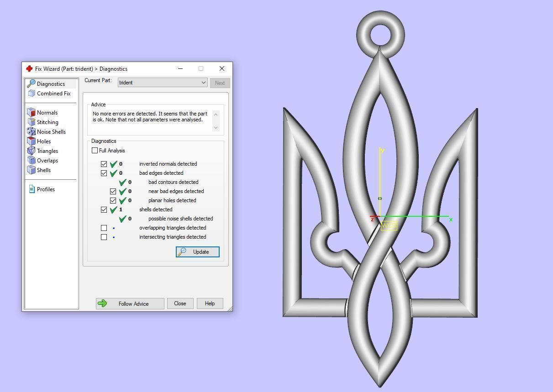Click the Close button
The width and height of the screenshot is (553, 392).
pos(180,303)
